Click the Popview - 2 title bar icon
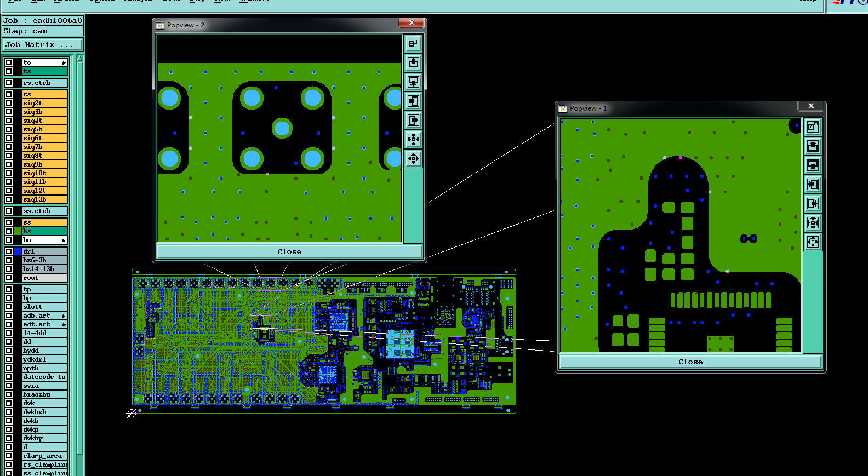Screen dimensions: 868x476 (x=160, y=25)
